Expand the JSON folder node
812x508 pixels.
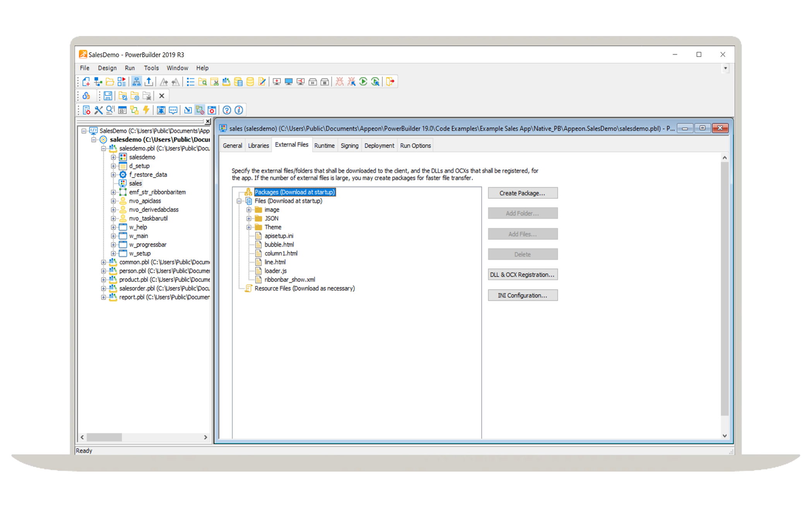tap(249, 218)
